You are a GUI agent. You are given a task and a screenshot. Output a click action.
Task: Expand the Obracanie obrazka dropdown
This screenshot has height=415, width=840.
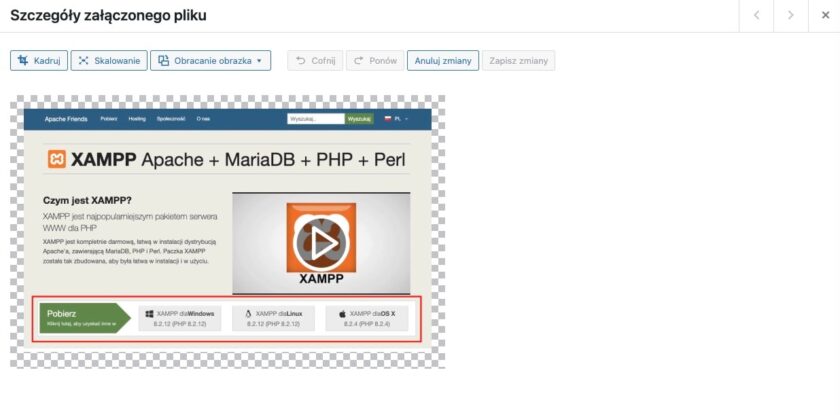click(211, 61)
